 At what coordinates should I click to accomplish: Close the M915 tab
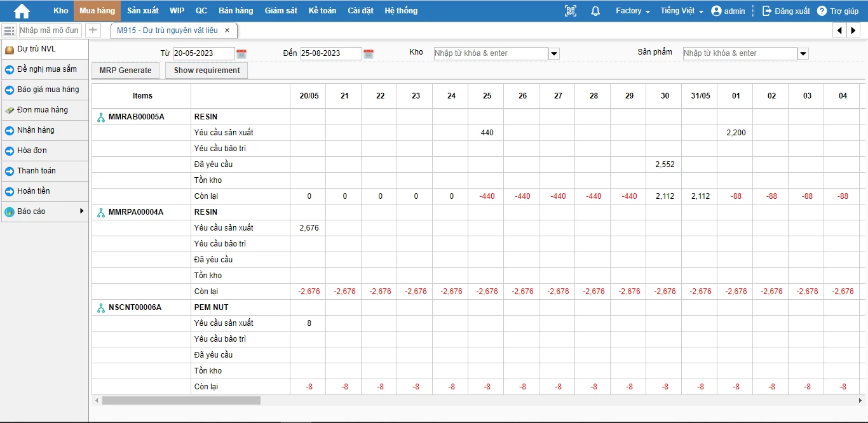(227, 30)
